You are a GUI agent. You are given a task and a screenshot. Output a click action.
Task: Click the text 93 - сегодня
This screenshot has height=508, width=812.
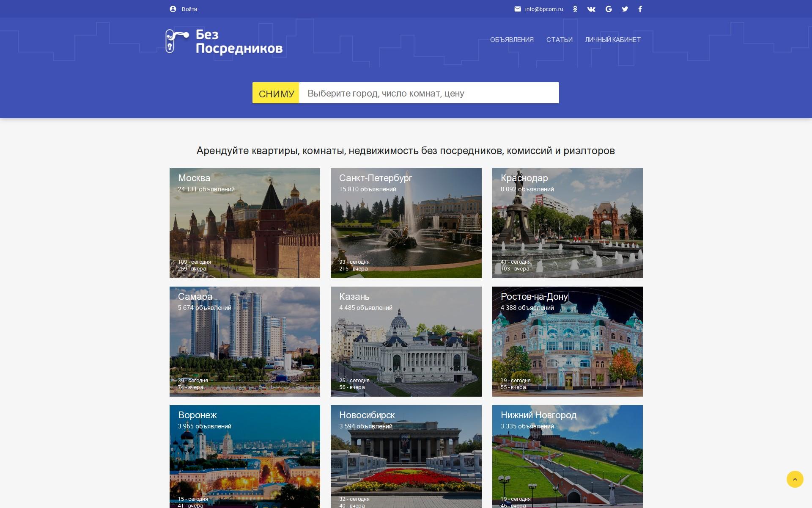[354, 262]
